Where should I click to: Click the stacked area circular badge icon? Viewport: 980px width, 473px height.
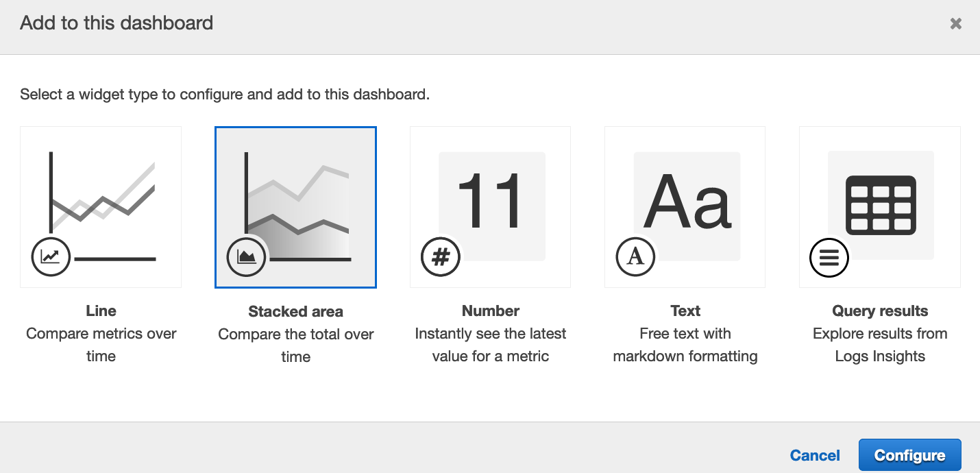tap(246, 257)
